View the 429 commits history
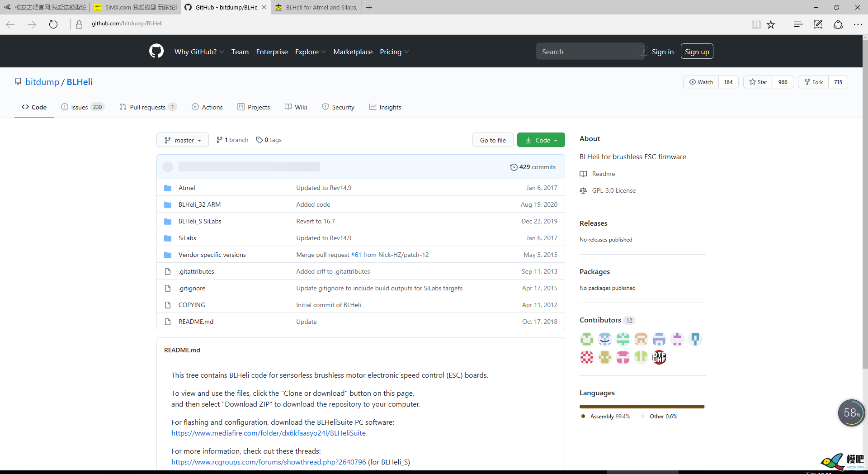868x474 pixels. (533, 167)
